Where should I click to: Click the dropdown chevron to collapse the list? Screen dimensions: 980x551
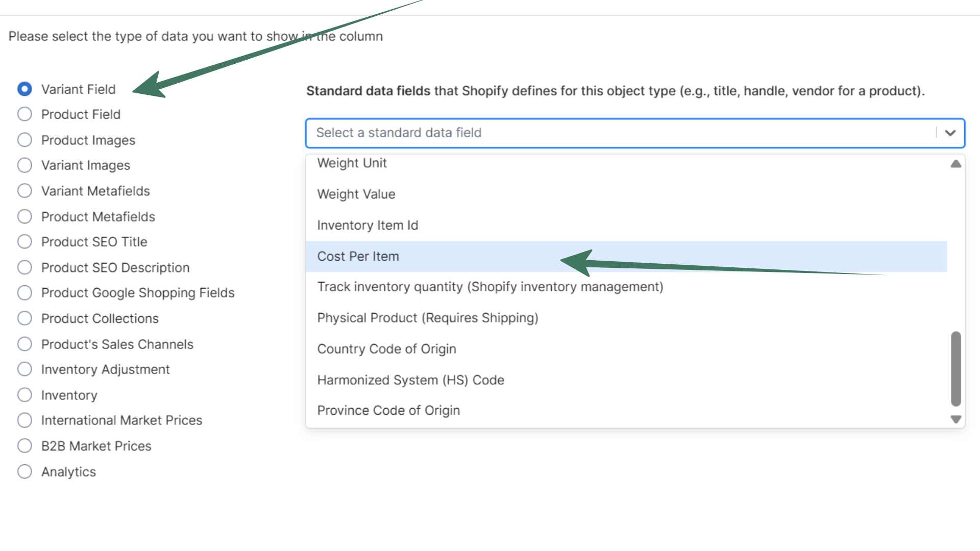(950, 133)
